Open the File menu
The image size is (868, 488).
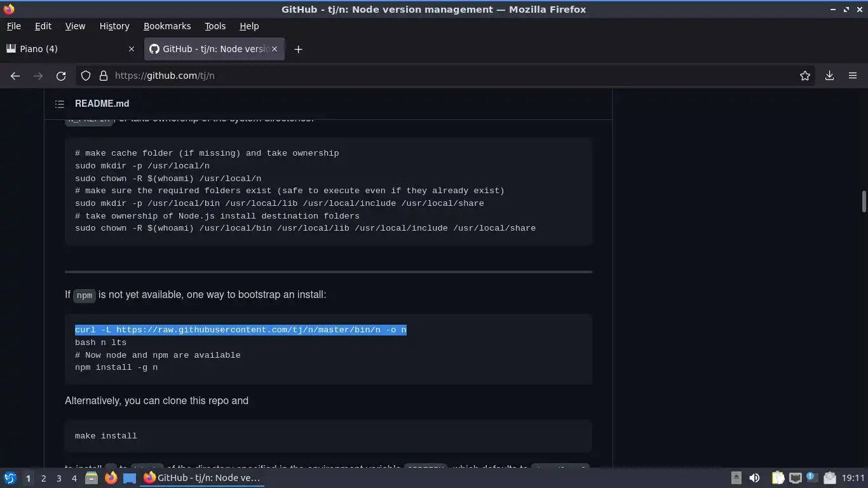13,26
